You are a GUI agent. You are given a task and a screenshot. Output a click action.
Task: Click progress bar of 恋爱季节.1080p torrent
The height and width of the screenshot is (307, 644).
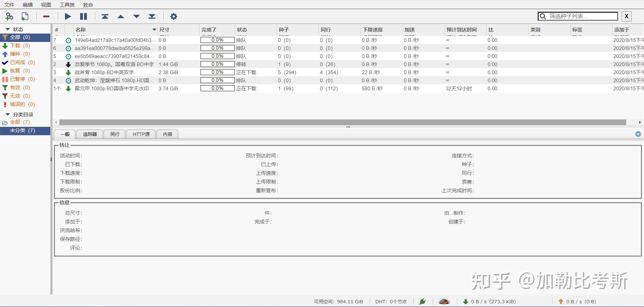217,64
